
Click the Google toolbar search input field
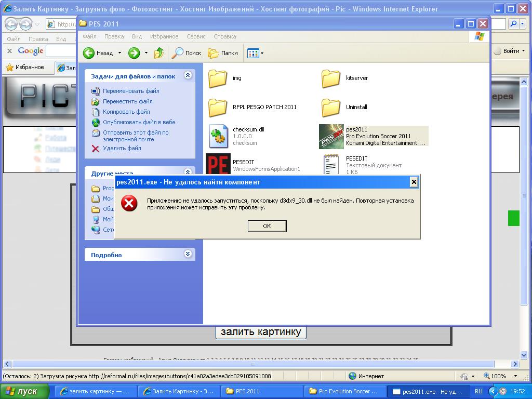61,51
